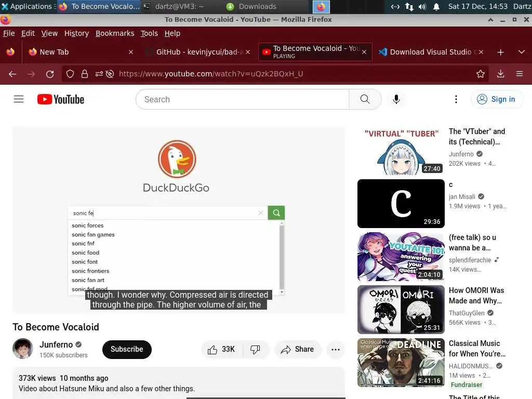Click the video player area
532x399 pixels.
(179, 220)
